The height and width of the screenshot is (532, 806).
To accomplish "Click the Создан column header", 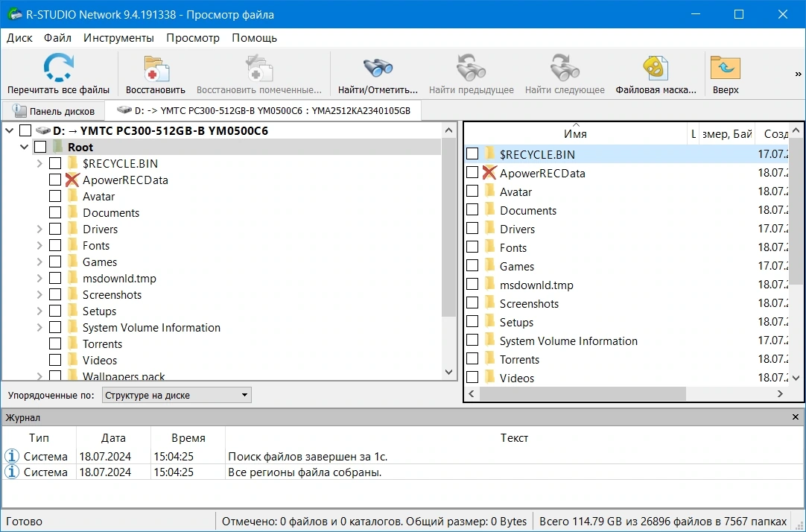I will pos(772,133).
